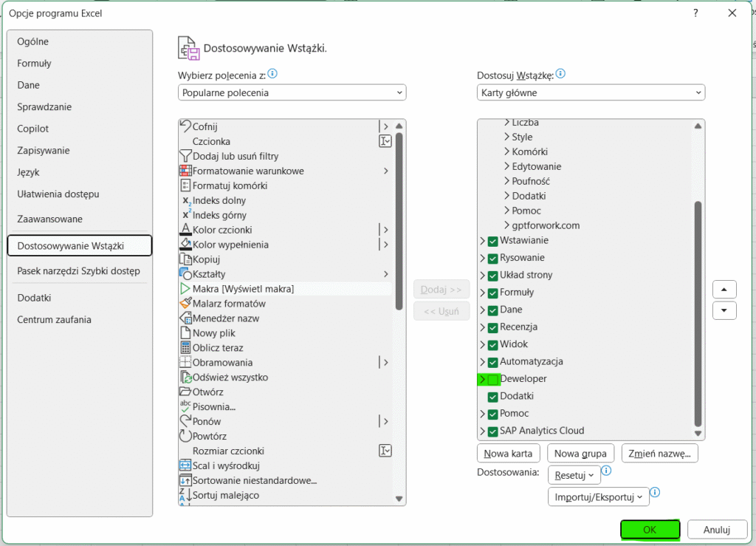Image resolution: width=756 pixels, height=546 pixels.
Task: Uncheck the SAP Analytics Cloud checkbox
Action: tap(492, 431)
